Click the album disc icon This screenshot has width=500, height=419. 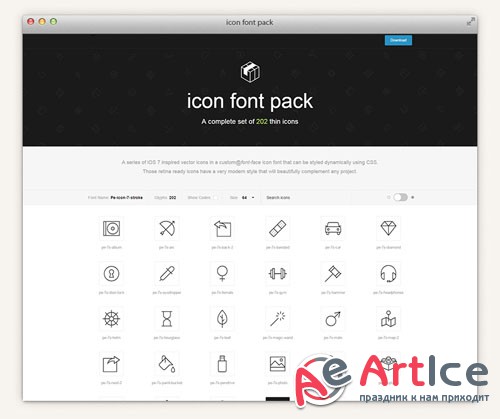pos(111,229)
